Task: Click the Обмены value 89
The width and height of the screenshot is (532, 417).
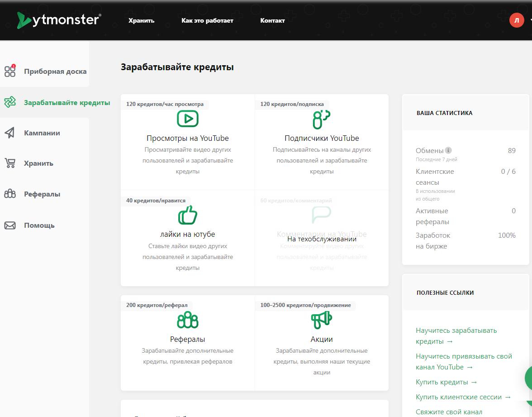Action: click(512, 150)
